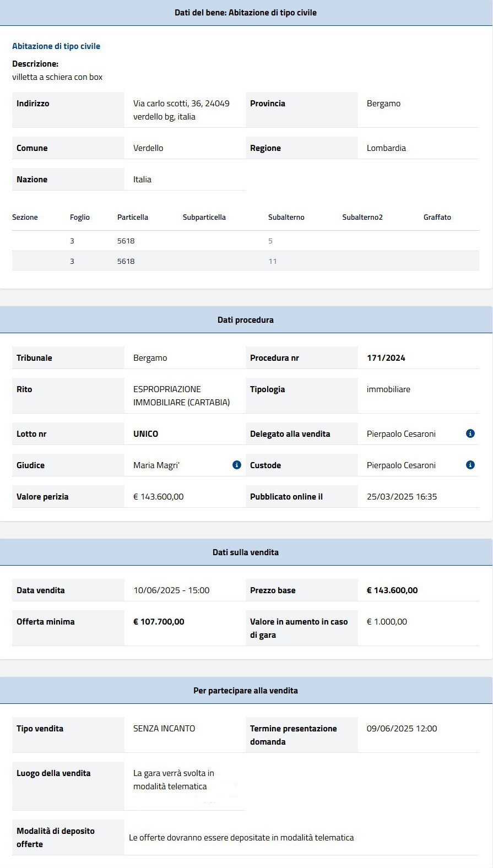Click the Graffato column header
This screenshot has width=493, height=868.
(437, 218)
